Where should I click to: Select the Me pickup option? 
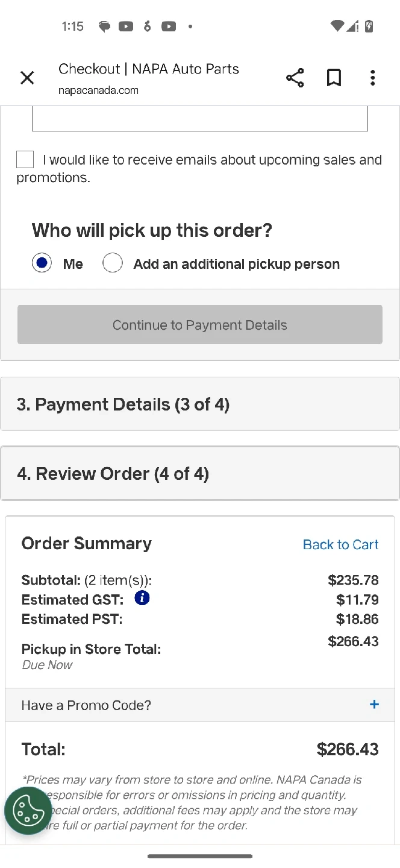[42, 263]
